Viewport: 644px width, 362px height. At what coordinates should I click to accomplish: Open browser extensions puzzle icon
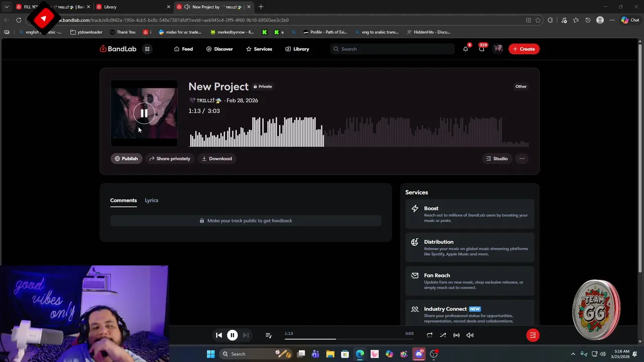550,20
